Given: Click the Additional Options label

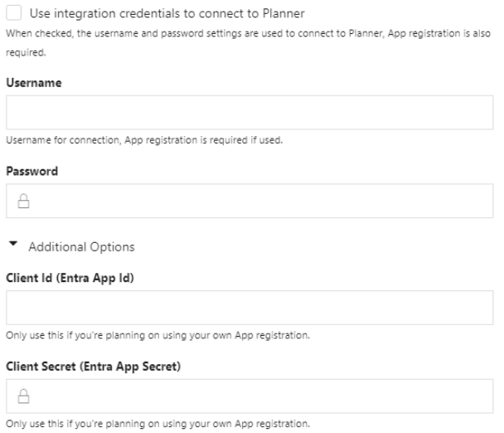Looking at the screenshot, I should [x=81, y=246].
